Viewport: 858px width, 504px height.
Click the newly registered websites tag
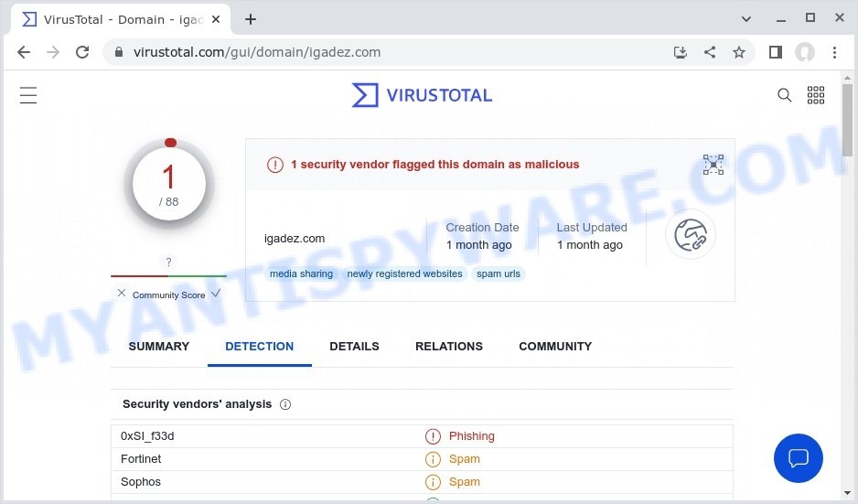point(404,273)
